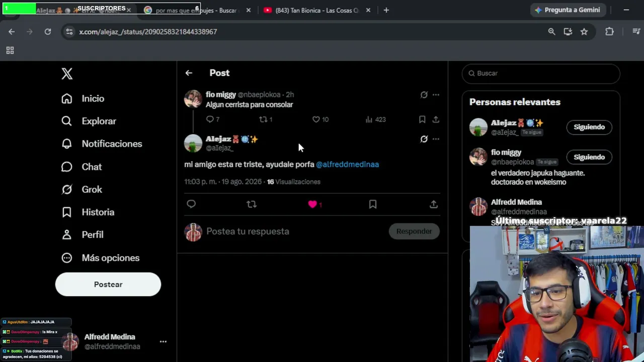Open the browser zoom magnifier icon
The image size is (644, 362).
point(551,32)
